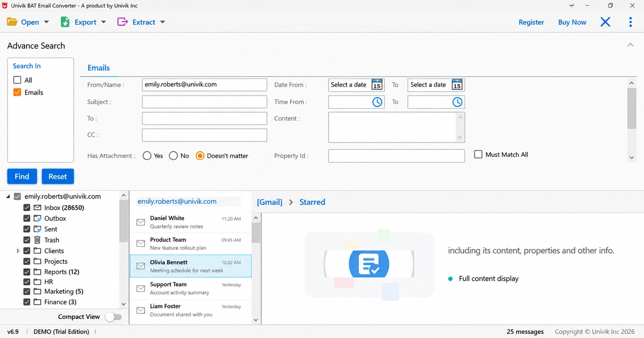Click the Clients folder icon

click(38, 250)
